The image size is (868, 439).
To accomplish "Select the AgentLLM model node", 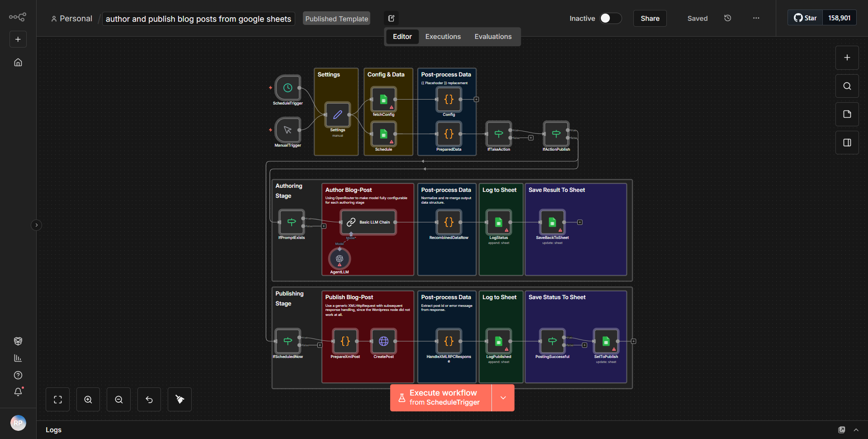I will click(x=340, y=258).
